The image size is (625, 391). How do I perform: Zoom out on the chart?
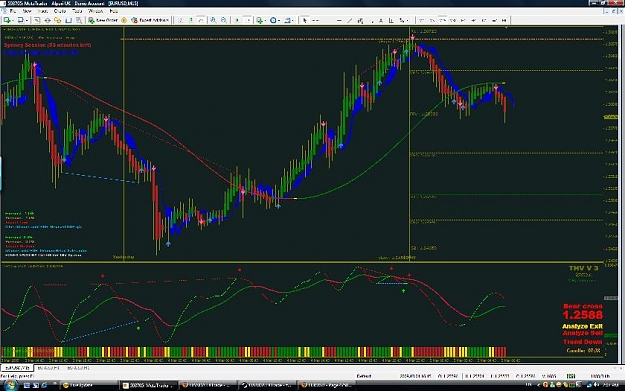pyautogui.click(x=224, y=20)
